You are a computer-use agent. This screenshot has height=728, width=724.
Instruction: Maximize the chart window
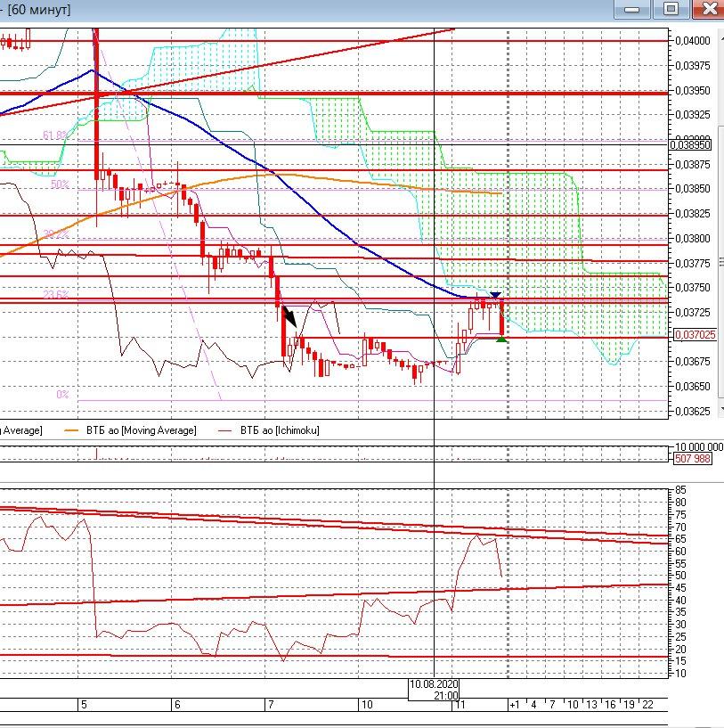point(671,9)
